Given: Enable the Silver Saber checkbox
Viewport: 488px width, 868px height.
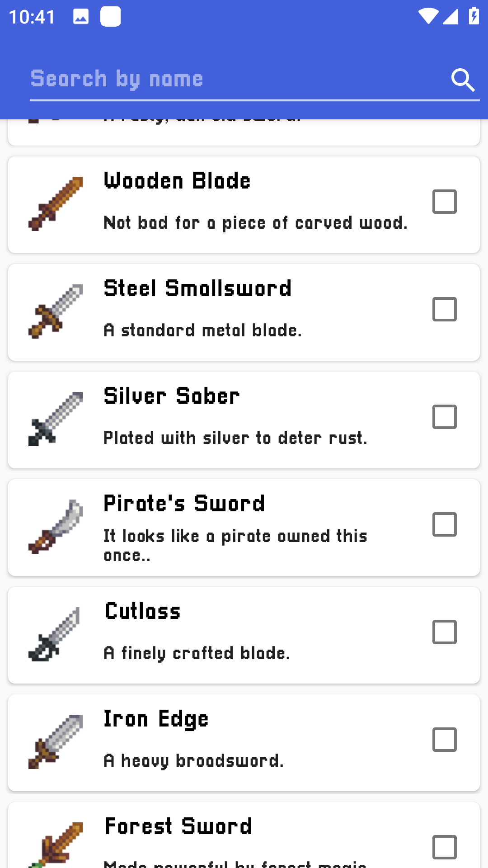Looking at the screenshot, I should click(445, 417).
